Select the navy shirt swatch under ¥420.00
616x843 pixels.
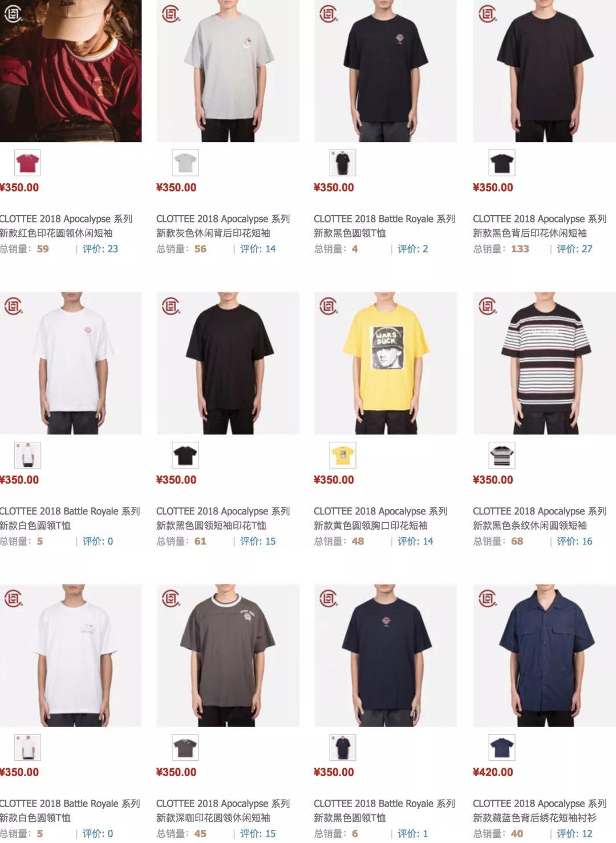coord(502,748)
